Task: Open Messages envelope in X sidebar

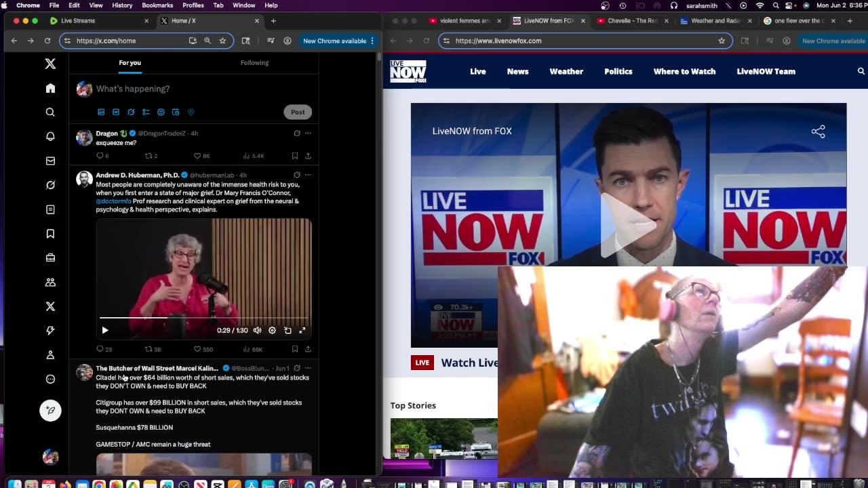Action: pyautogui.click(x=50, y=161)
